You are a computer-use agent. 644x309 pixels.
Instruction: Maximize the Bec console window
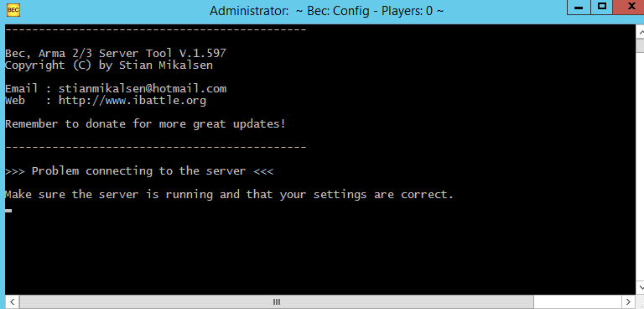[602, 8]
